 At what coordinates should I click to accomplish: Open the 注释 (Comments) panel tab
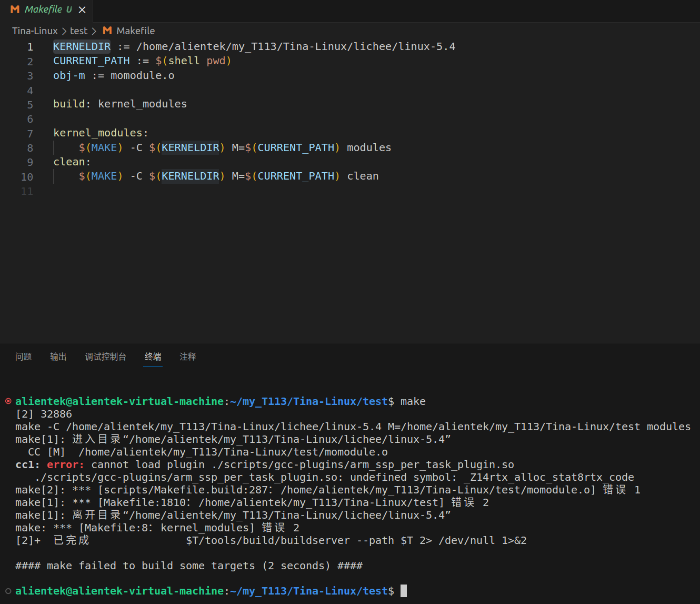[x=188, y=357]
